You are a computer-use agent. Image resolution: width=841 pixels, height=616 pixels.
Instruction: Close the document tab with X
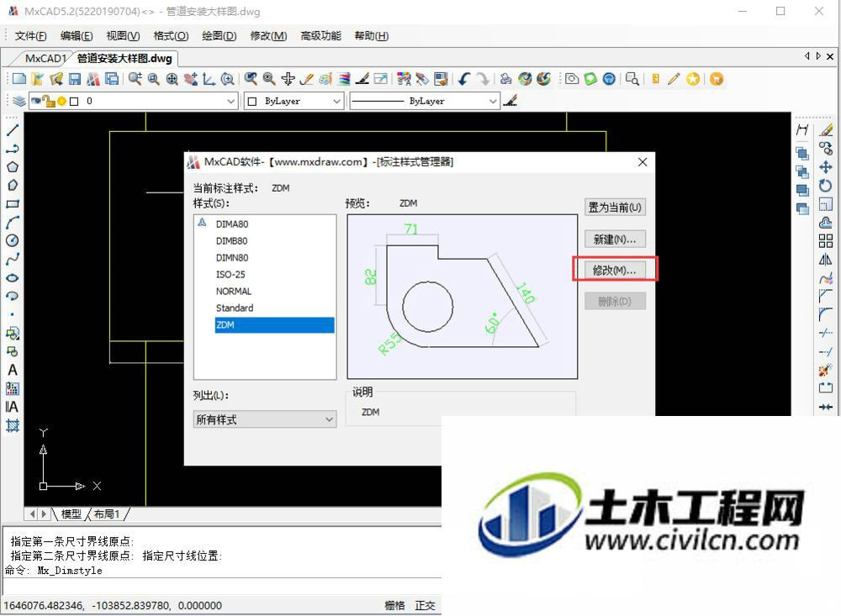point(830,56)
